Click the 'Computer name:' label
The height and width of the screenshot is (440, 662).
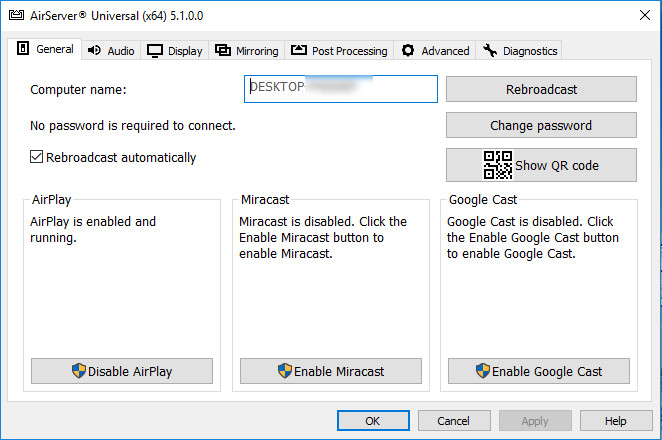(x=78, y=90)
